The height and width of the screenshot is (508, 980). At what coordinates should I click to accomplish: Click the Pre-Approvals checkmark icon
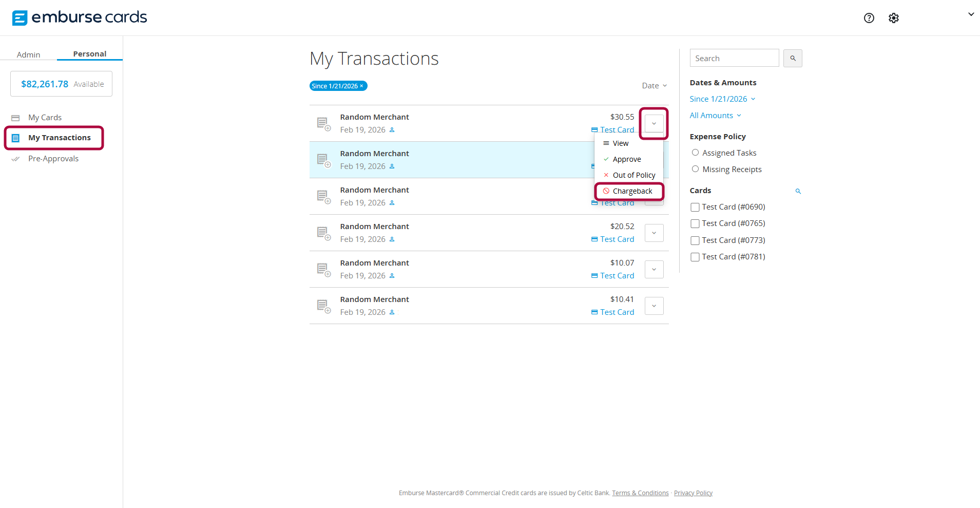(x=16, y=158)
